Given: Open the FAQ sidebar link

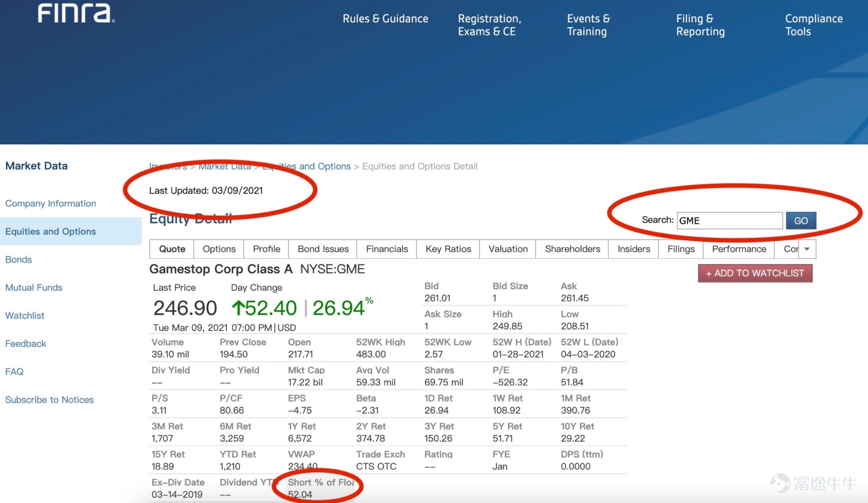Looking at the screenshot, I should pyautogui.click(x=14, y=372).
